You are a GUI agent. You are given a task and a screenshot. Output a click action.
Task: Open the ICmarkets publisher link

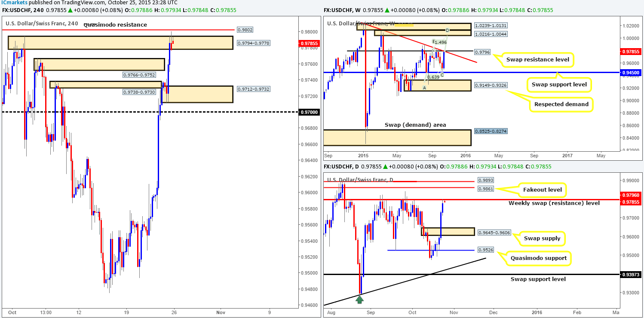tap(14, 3)
